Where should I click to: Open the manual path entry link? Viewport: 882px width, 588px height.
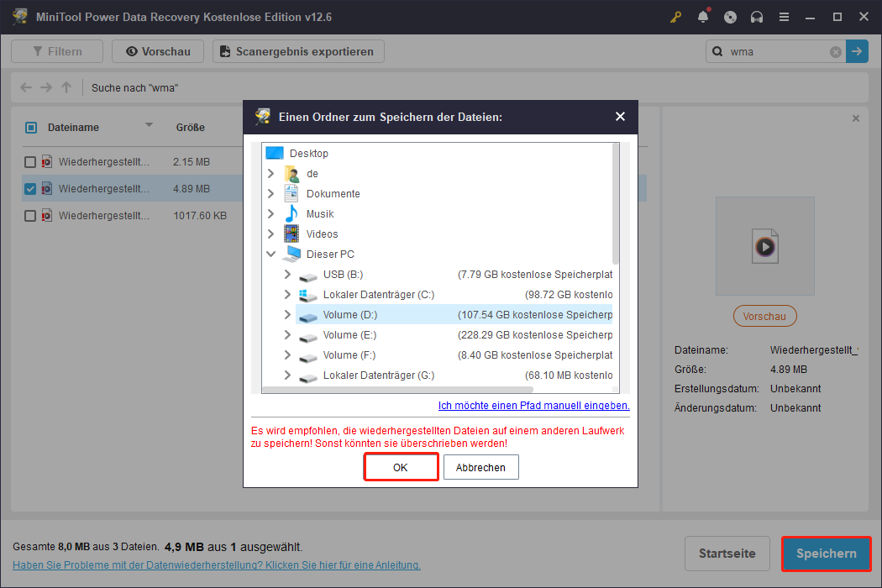click(533, 406)
